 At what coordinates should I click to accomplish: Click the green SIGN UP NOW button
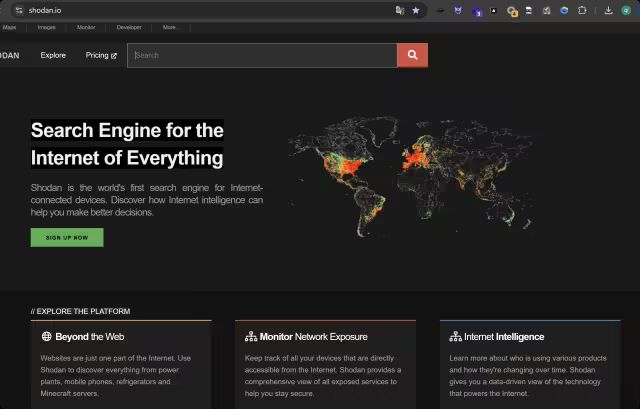[x=67, y=238]
